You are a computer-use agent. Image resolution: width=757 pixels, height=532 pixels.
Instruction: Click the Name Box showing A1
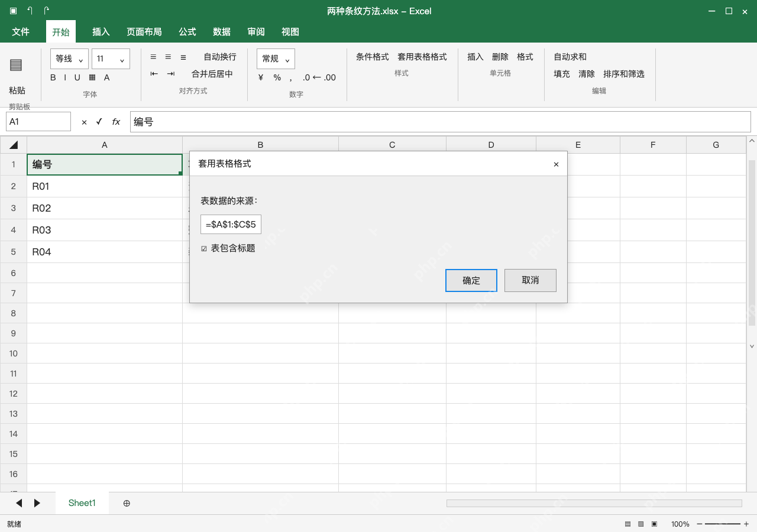pyautogui.click(x=38, y=122)
